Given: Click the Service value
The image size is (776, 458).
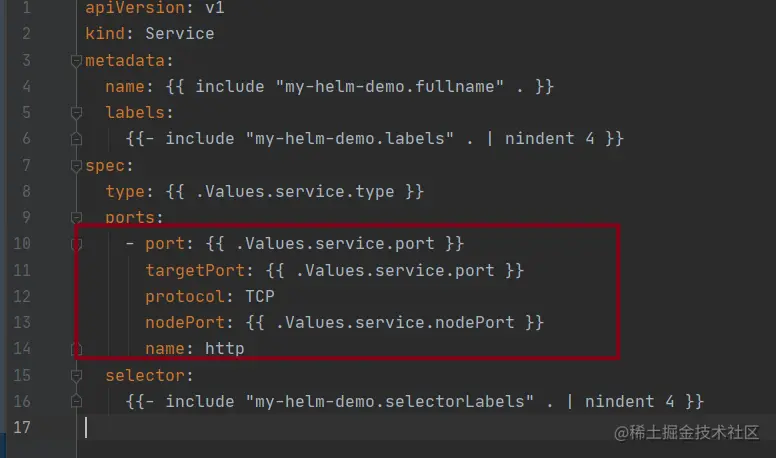Looking at the screenshot, I should tap(180, 34).
